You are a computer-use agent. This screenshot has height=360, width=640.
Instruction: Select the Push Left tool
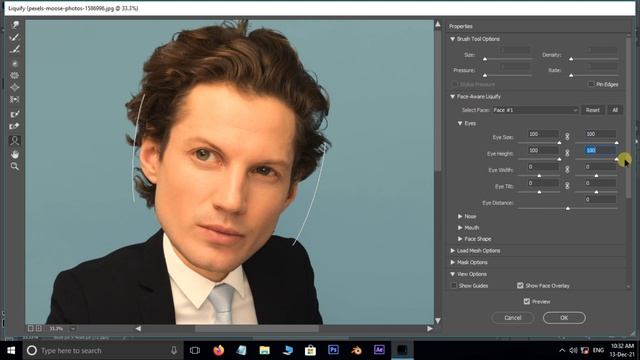[x=15, y=100]
